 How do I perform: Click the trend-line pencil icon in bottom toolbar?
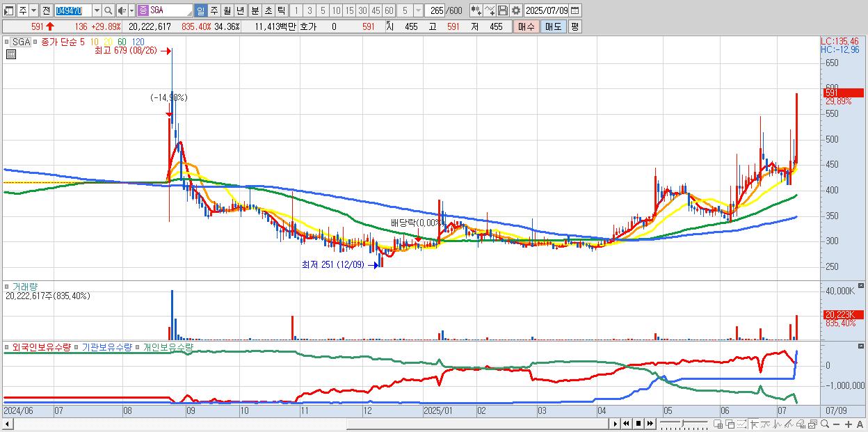click(789, 424)
